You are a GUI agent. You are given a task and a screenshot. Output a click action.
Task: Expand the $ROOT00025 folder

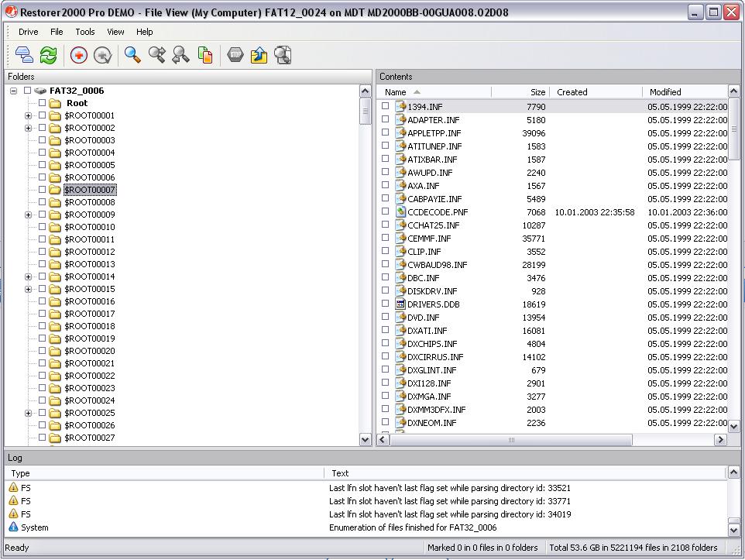29,413
